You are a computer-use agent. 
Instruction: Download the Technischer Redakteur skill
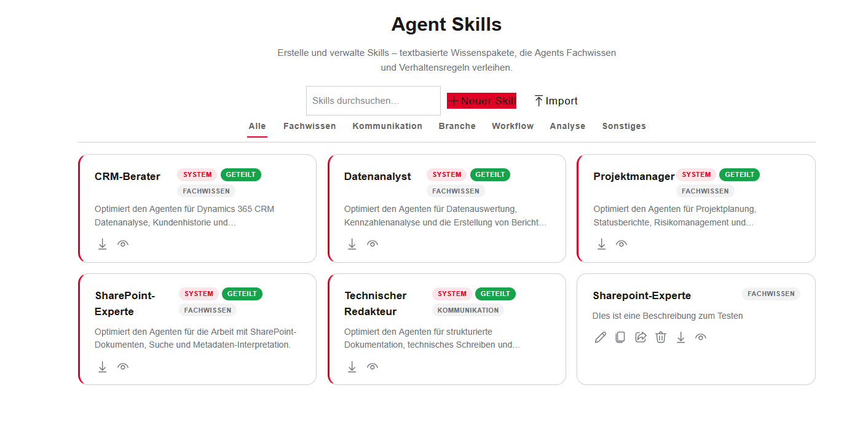click(x=352, y=367)
